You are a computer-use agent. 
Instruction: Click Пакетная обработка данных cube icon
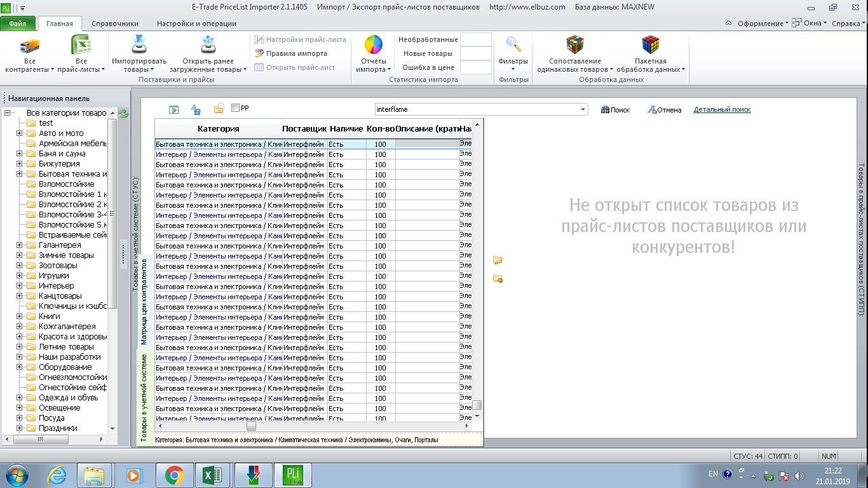(x=650, y=45)
